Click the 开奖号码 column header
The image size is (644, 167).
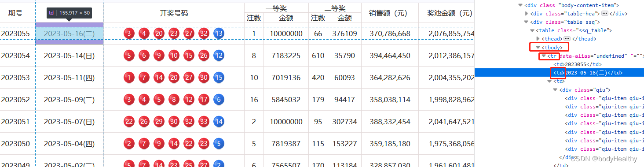(x=174, y=13)
